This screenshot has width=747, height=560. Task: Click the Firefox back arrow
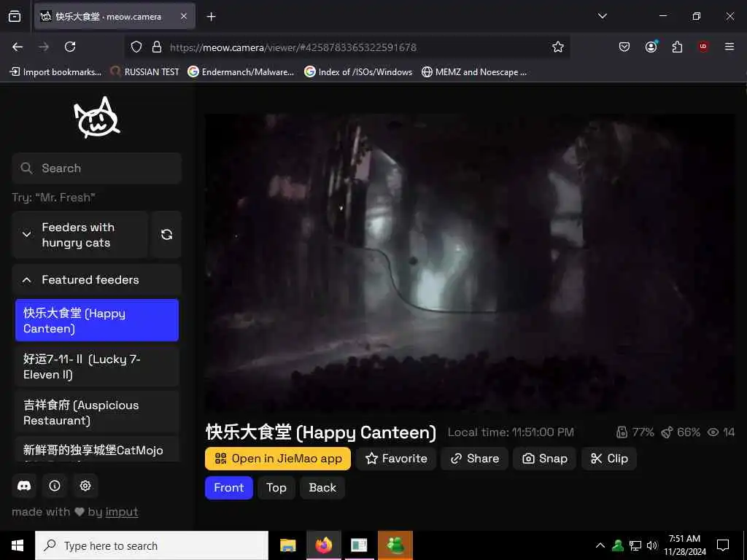point(18,47)
